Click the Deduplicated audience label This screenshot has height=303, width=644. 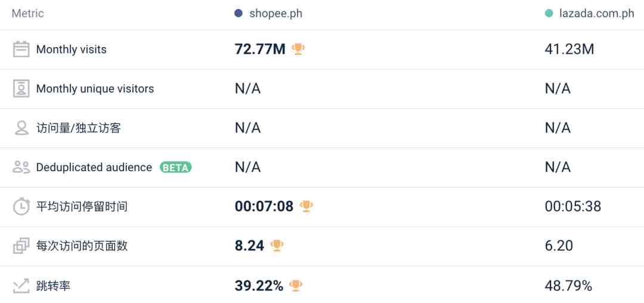click(x=94, y=168)
